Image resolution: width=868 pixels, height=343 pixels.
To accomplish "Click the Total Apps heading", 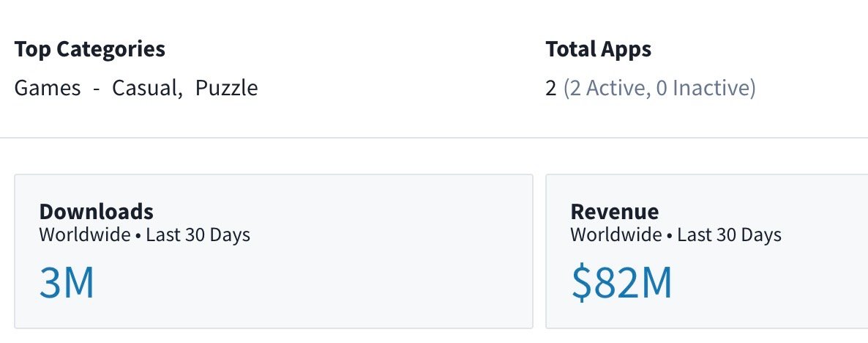I will click(x=598, y=50).
